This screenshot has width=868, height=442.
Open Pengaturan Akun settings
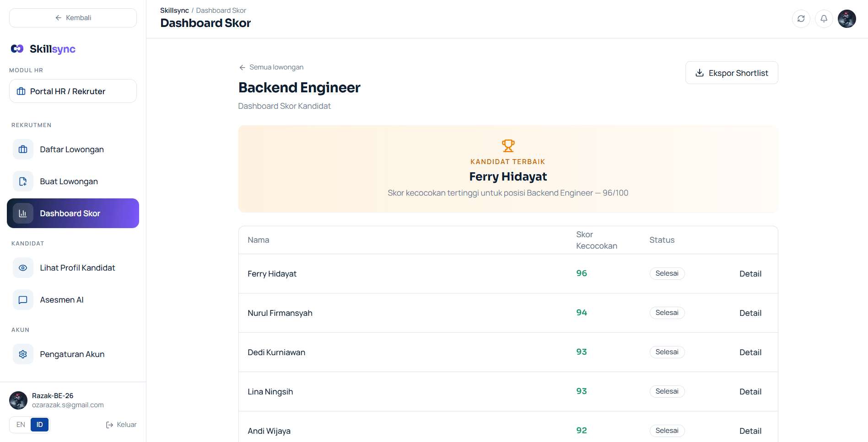click(73, 354)
